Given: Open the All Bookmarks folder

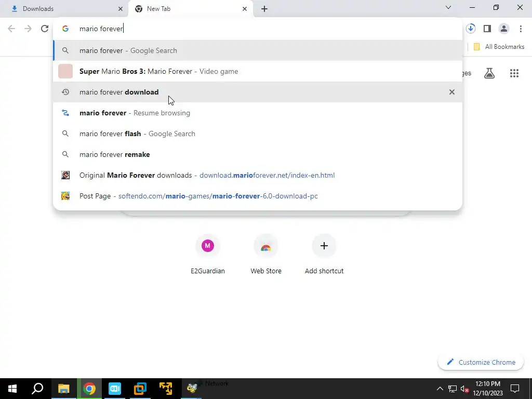Looking at the screenshot, I should click(x=499, y=47).
